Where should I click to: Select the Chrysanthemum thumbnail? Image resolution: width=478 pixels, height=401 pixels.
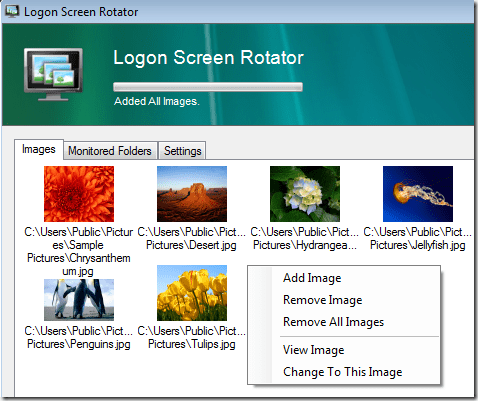[x=79, y=194]
